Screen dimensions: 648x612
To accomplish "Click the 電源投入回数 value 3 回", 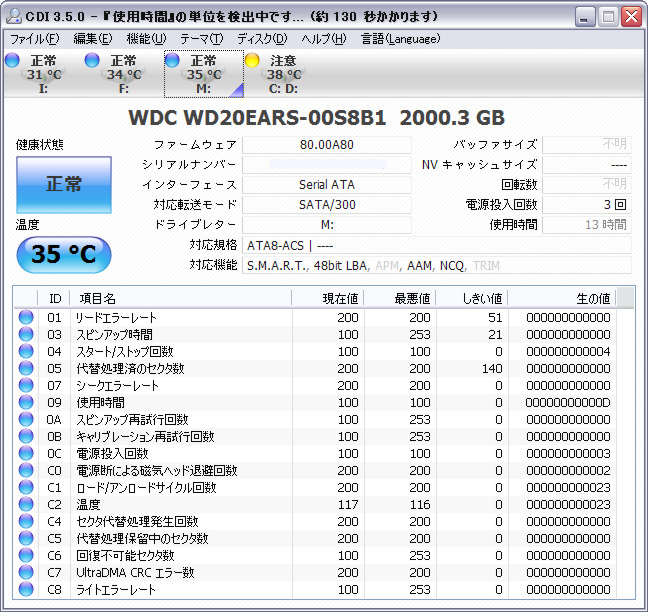I will coord(587,205).
